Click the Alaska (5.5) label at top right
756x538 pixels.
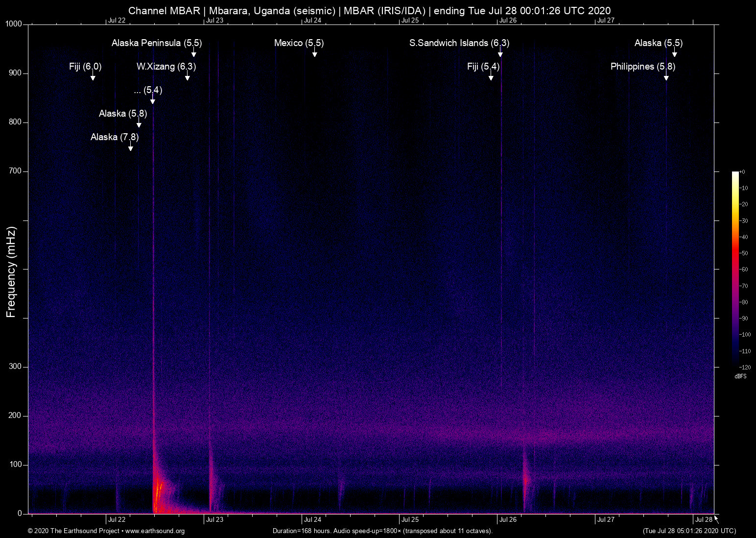click(x=659, y=43)
